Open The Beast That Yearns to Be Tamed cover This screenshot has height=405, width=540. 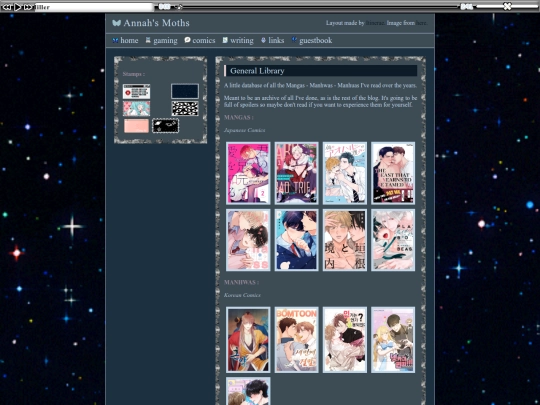click(393, 173)
